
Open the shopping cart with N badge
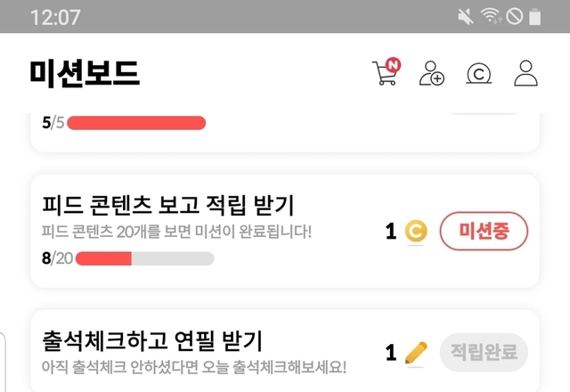386,73
